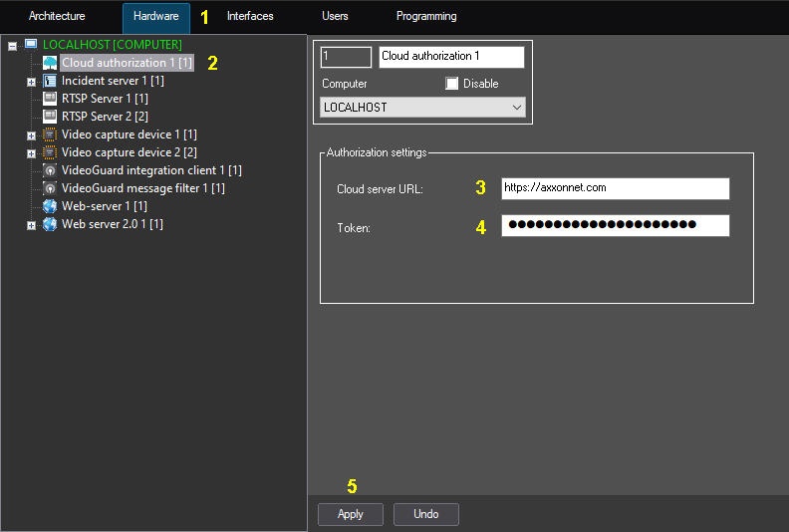The image size is (789, 532).
Task: Click the Cloud authorization 1 tree icon
Action: tap(50, 63)
